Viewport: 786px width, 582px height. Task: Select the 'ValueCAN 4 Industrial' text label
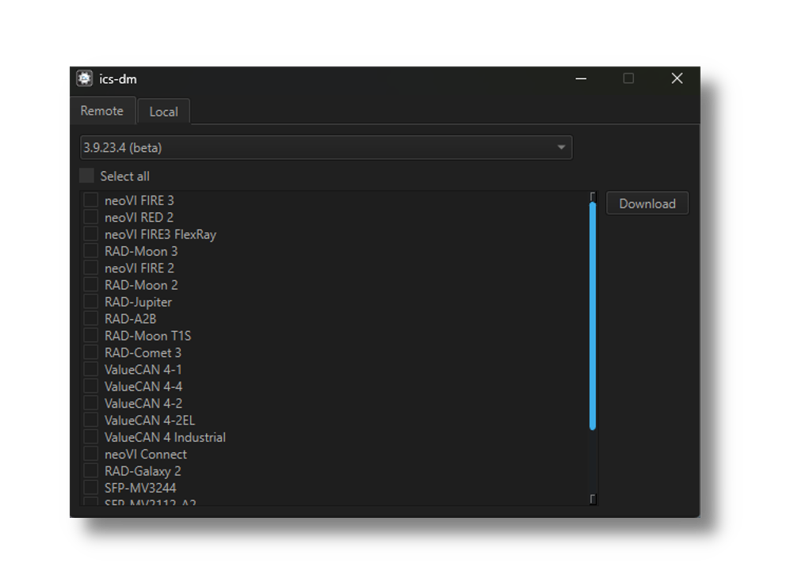pos(165,437)
